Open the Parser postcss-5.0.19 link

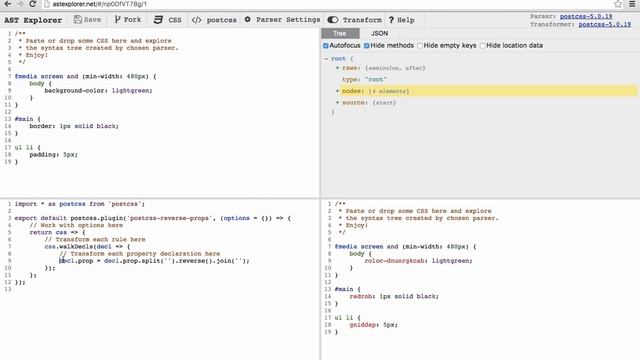(x=586, y=16)
